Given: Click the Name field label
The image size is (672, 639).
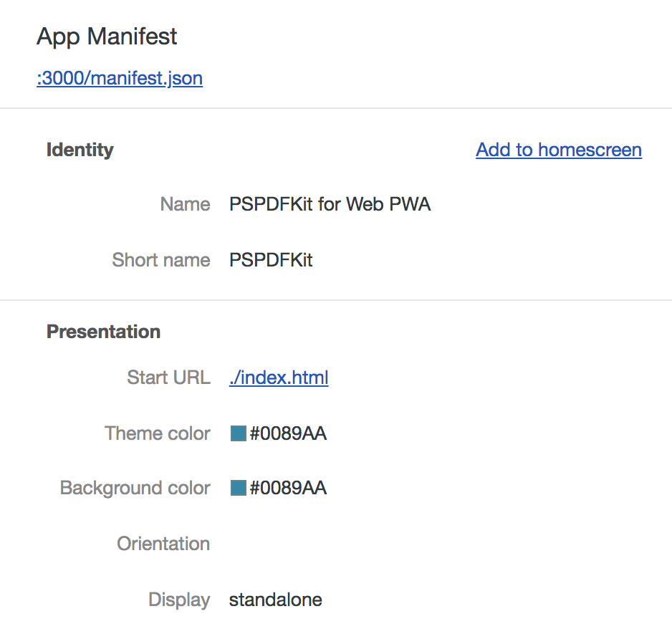Looking at the screenshot, I should 185,204.
